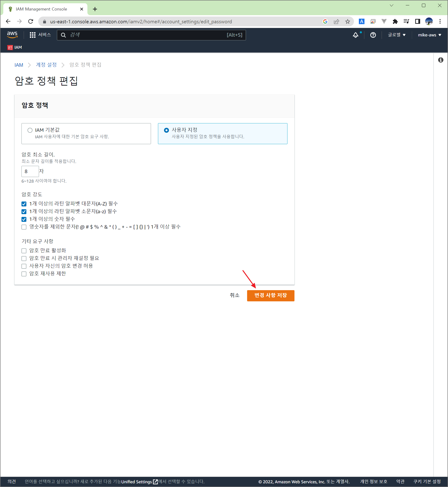Reload the page
Viewport: 448px width, 487px height.
pyautogui.click(x=31, y=21)
